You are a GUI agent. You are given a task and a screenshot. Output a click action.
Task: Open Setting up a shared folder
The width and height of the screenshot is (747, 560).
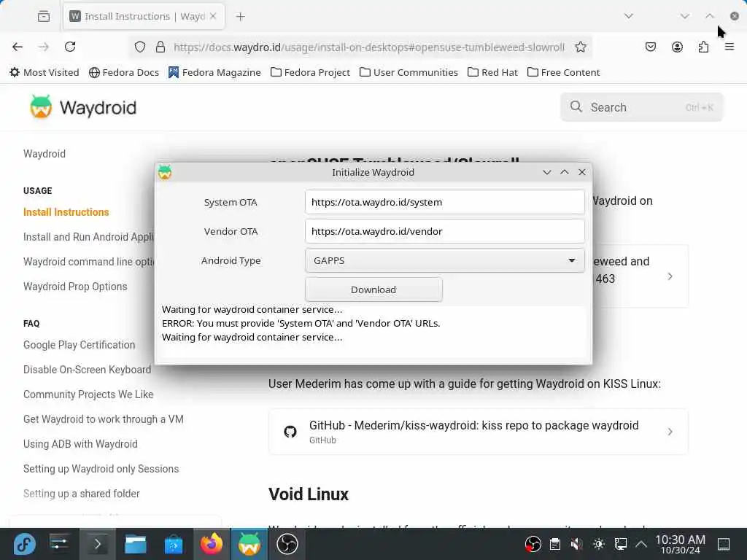coord(82,494)
